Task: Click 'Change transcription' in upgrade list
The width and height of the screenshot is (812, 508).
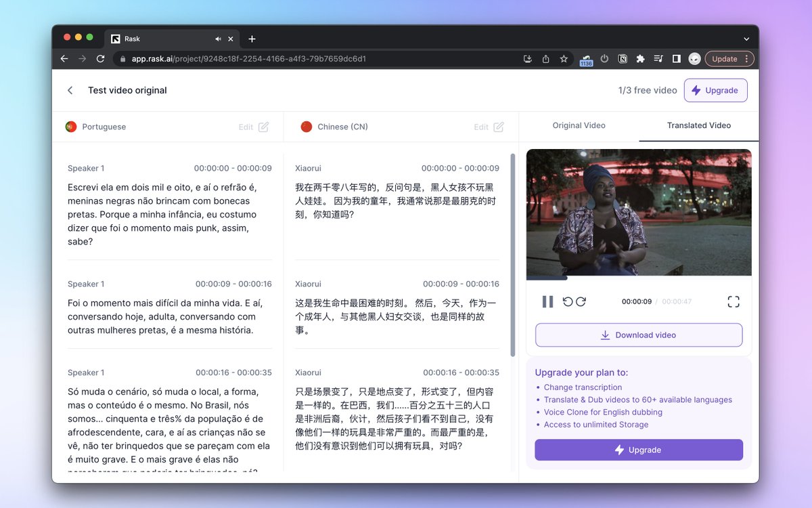Action: coord(583,387)
